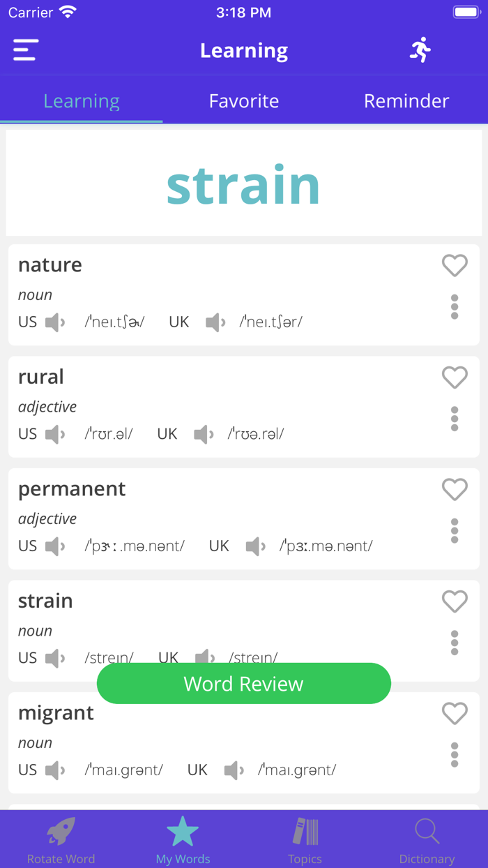Image resolution: width=488 pixels, height=868 pixels.
Task: Open options menu for strain
Action: pyautogui.click(x=455, y=643)
